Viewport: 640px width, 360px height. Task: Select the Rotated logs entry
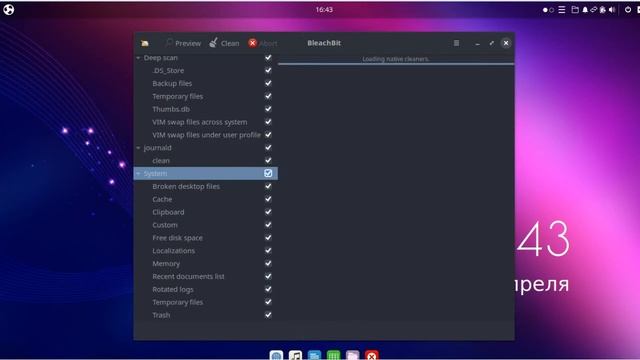(173, 289)
